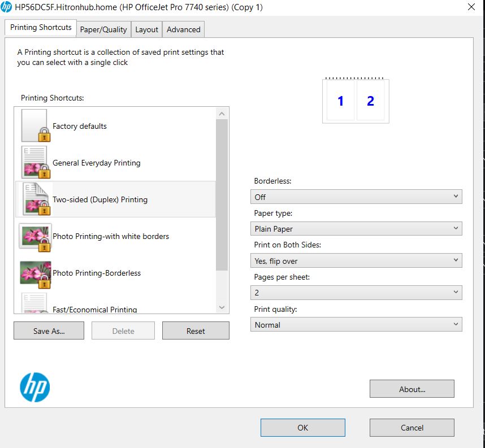Screen dimensions: 485x448
Task: Select the Photo Printing-Borderless flower icon
Action: coord(34,273)
